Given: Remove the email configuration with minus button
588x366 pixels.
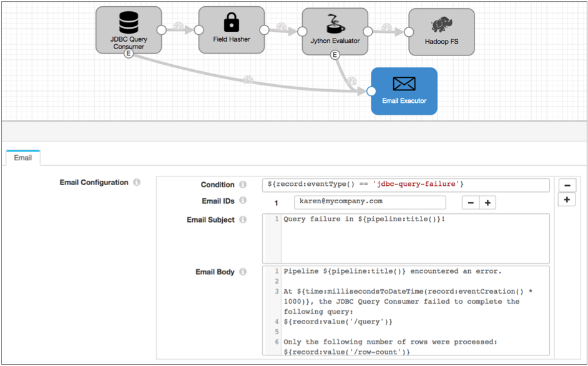Looking at the screenshot, I should tap(567, 185).
